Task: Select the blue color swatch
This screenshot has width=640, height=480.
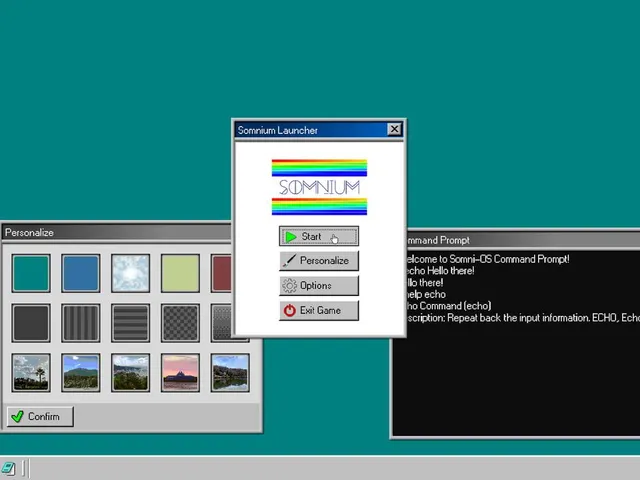Action: click(x=81, y=273)
